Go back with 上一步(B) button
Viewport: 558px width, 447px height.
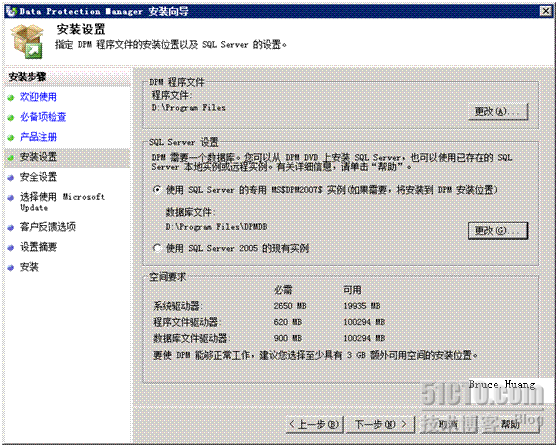click(315, 424)
